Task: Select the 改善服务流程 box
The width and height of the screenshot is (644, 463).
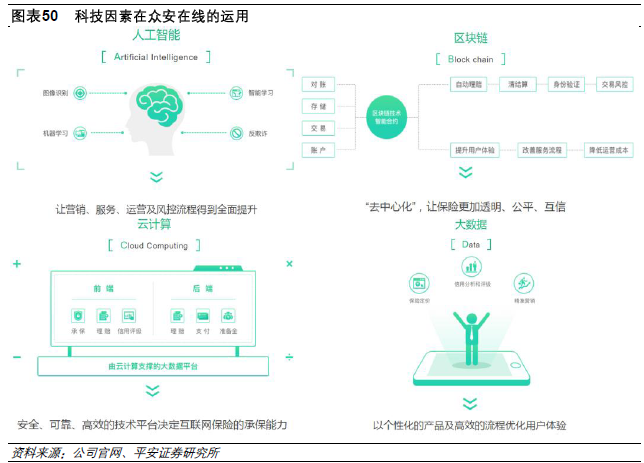Action: 542,150
